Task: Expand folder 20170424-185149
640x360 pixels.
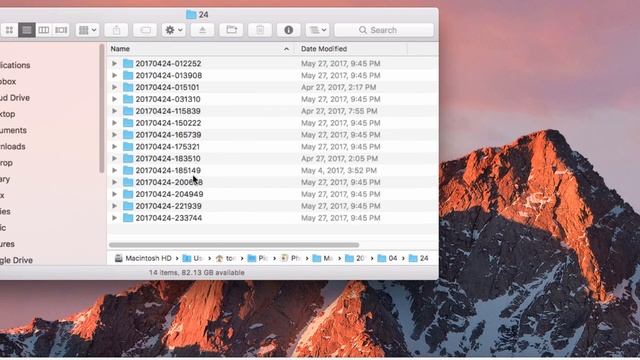Action: point(115,170)
